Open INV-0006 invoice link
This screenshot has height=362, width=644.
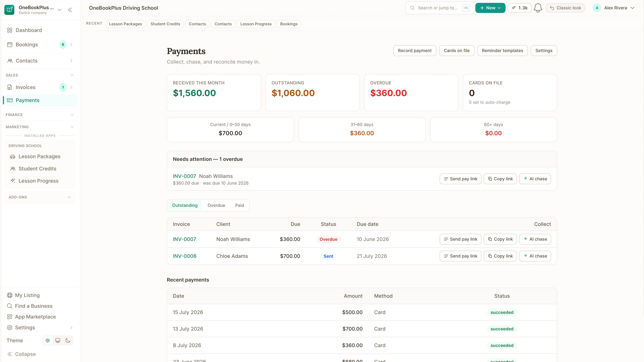pyautogui.click(x=185, y=256)
